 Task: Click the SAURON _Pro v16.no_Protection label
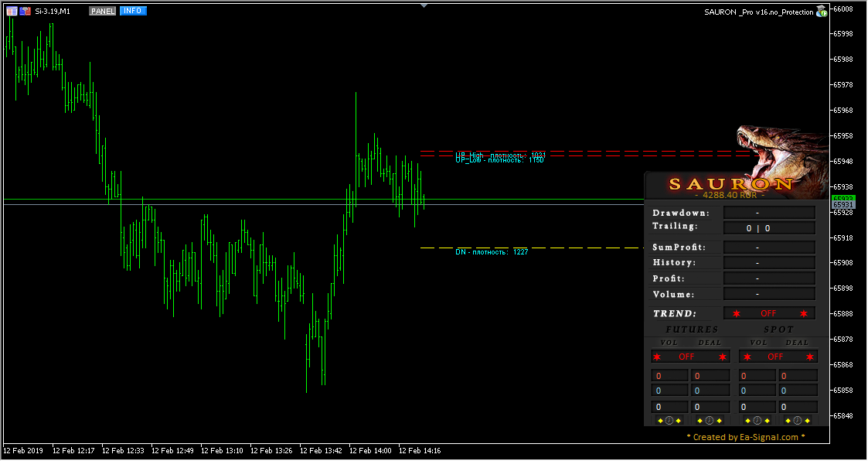pos(758,12)
